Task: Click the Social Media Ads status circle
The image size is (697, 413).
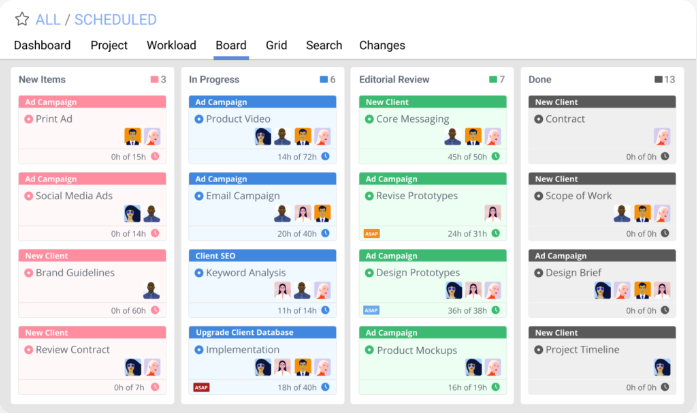Action: click(28, 196)
